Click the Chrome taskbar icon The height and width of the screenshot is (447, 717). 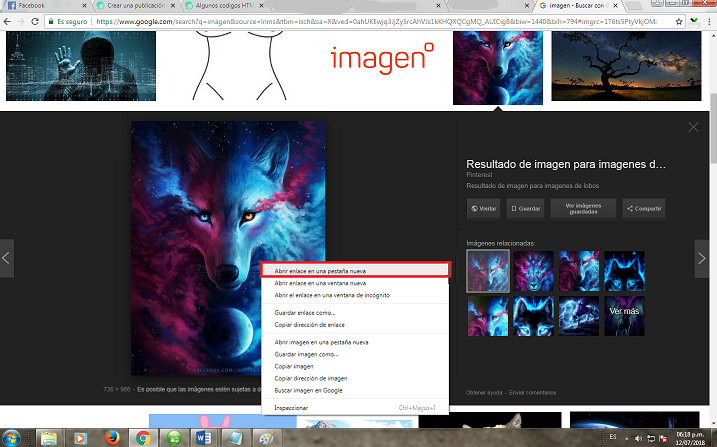pos(143,438)
